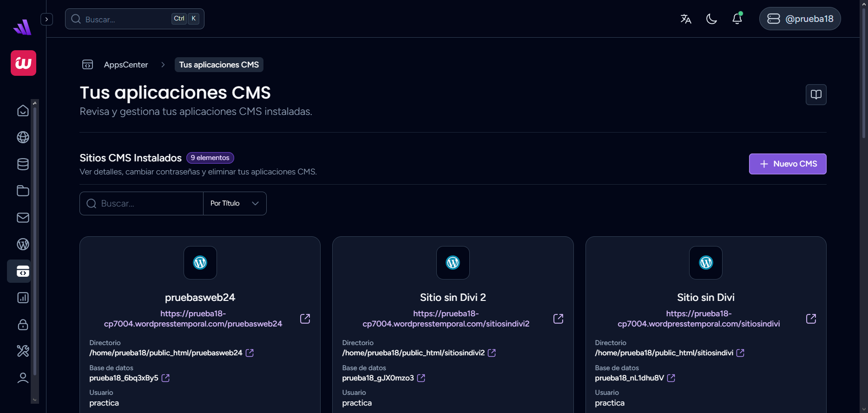Open the notifications bell
868x413 pixels.
point(737,19)
